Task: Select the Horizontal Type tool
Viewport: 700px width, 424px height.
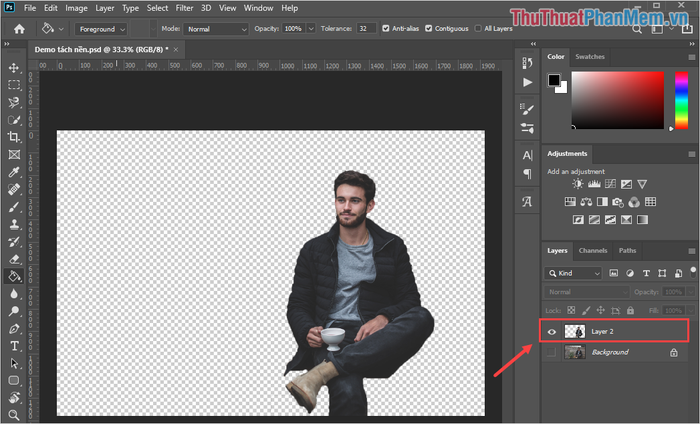Action: [14, 346]
